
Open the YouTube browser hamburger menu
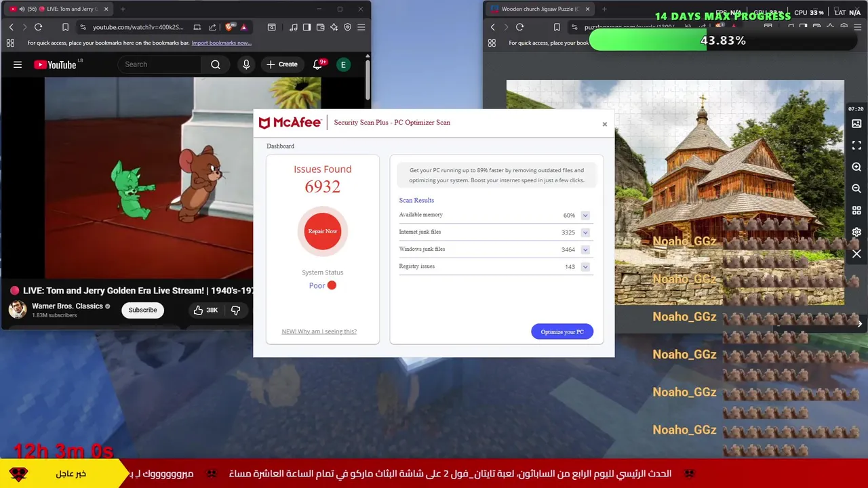pyautogui.click(x=361, y=27)
